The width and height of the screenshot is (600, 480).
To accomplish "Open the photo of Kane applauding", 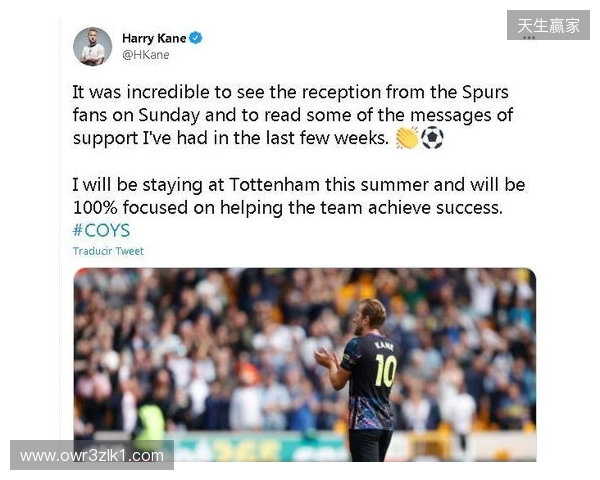I will click(305, 365).
